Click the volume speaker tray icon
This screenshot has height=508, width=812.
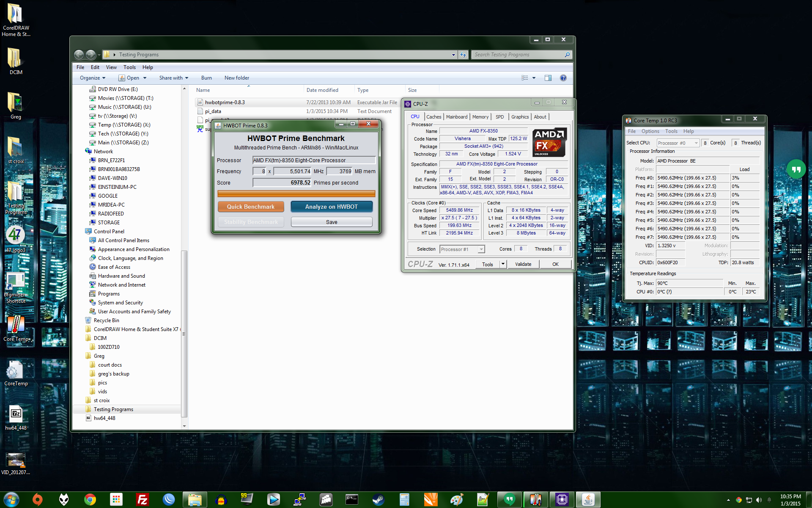point(759,500)
